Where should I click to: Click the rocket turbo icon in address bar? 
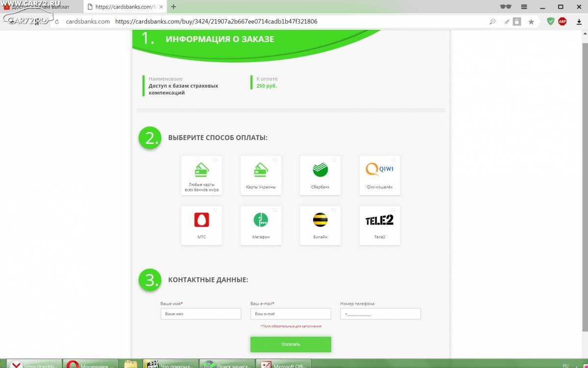(x=507, y=22)
